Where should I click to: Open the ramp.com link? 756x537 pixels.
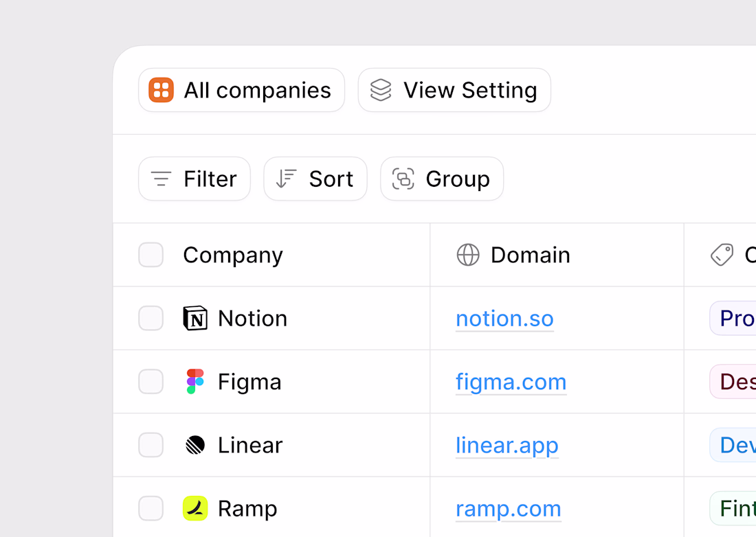(509, 509)
